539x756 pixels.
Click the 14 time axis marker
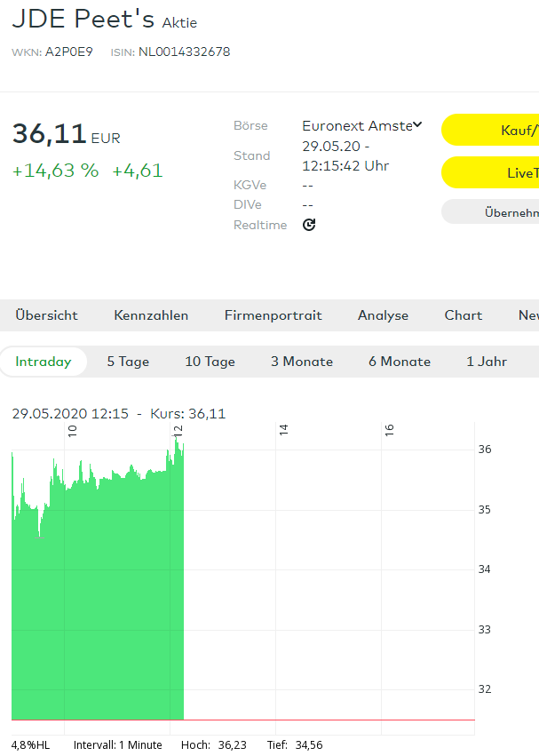(x=283, y=430)
